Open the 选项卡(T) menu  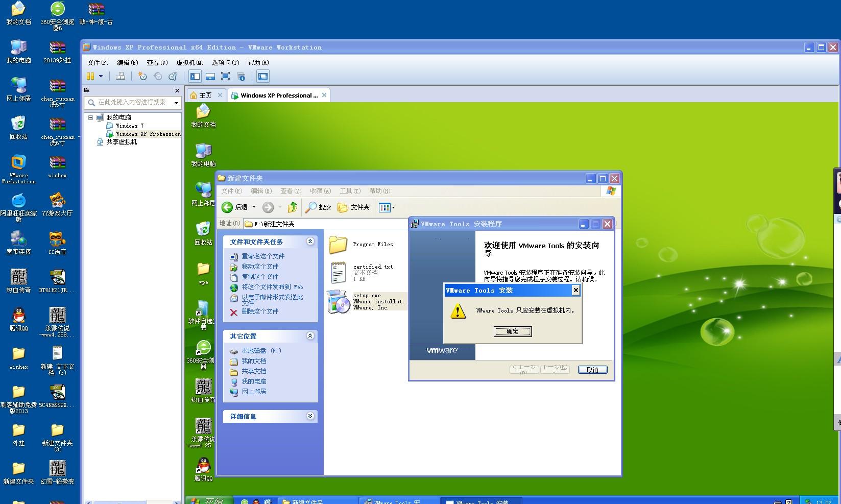coord(225,62)
